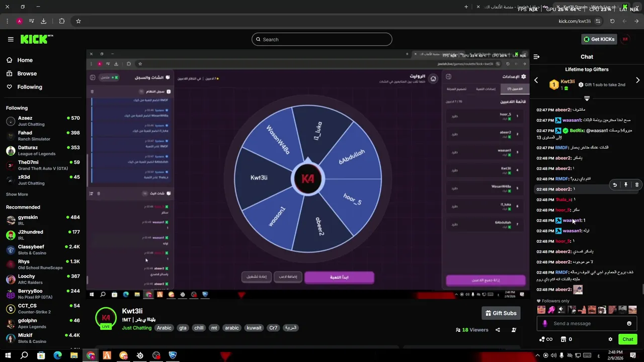Click the Windows Start button
This screenshot has height=362, width=644.
point(8,355)
